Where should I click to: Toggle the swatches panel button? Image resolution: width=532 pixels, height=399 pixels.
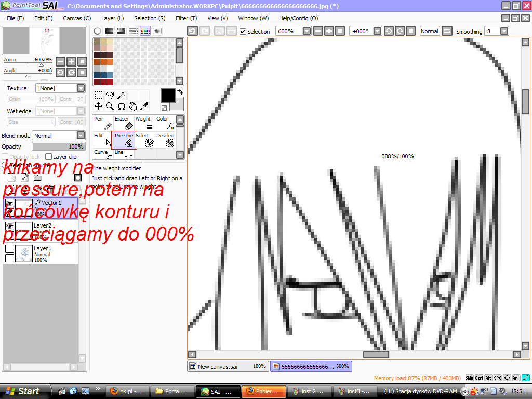click(x=145, y=31)
